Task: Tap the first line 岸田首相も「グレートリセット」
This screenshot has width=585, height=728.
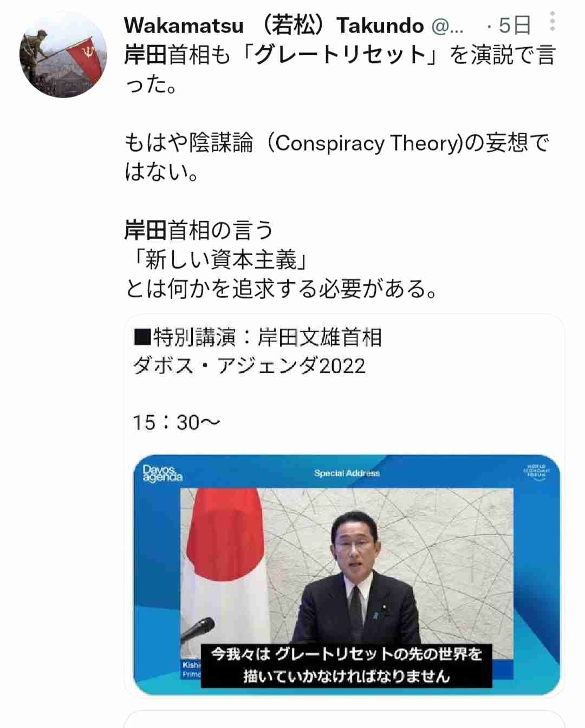Action: (x=340, y=55)
